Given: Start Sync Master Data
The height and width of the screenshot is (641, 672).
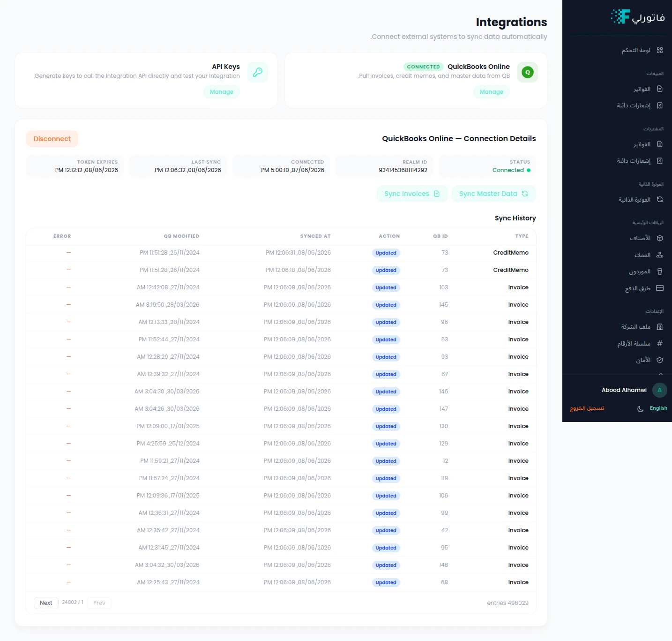Looking at the screenshot, I should 494,194.
